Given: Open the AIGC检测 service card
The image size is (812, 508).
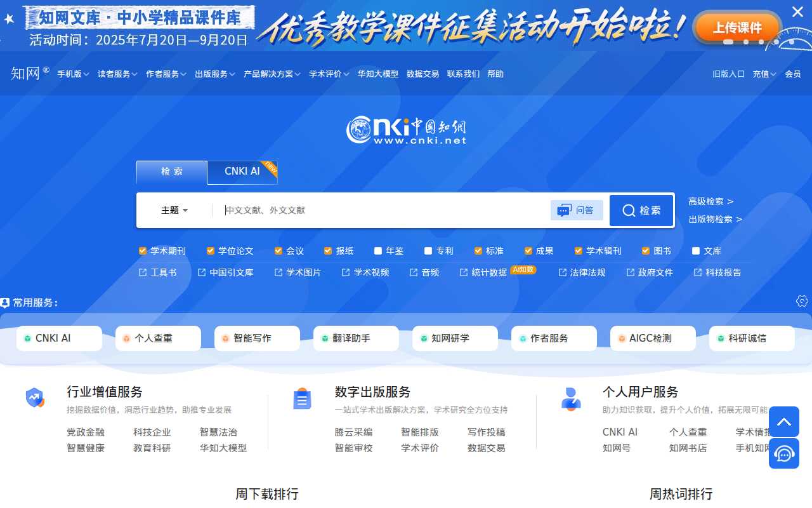Looking at the screenshot, I should (x=653, y=338).
